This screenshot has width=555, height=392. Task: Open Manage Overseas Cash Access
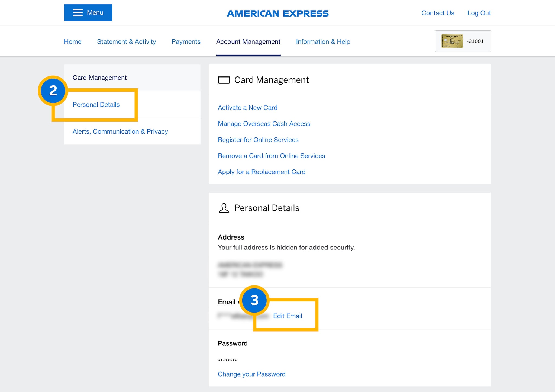264,124
